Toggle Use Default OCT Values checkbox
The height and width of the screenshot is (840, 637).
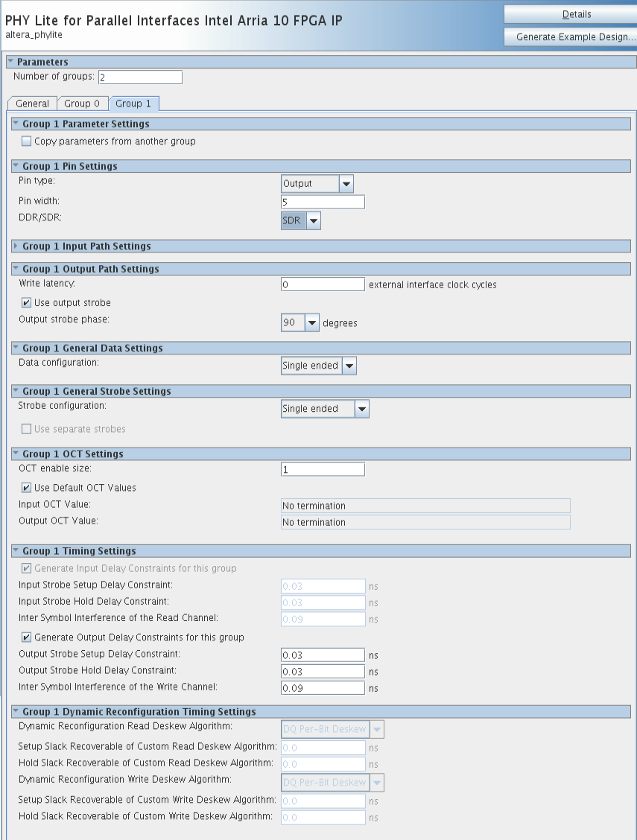tap(27, 488)
